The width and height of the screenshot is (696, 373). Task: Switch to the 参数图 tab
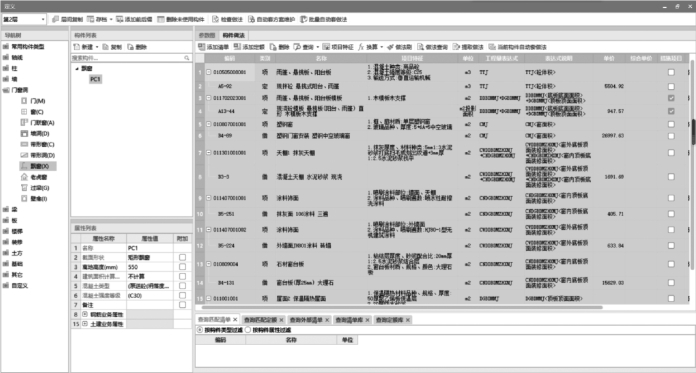(x=206, y=36)
